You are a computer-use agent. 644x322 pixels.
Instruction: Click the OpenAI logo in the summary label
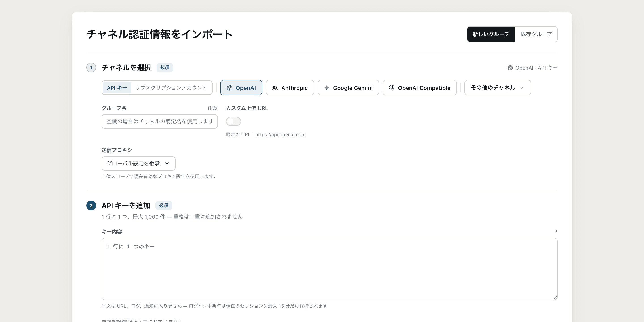coord(510,68)
